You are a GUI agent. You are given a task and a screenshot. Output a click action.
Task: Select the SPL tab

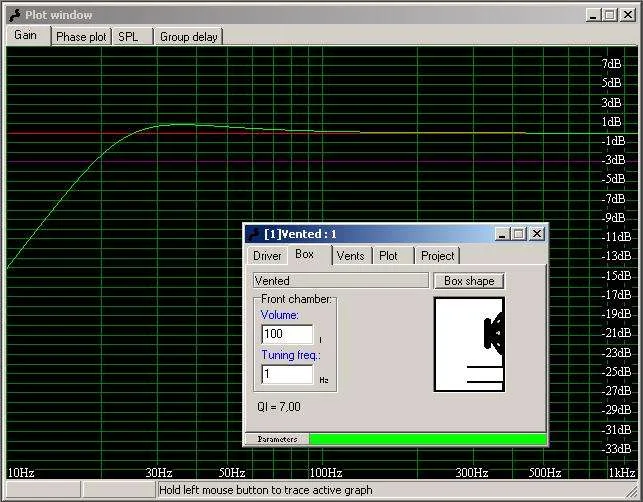[132, 37]
